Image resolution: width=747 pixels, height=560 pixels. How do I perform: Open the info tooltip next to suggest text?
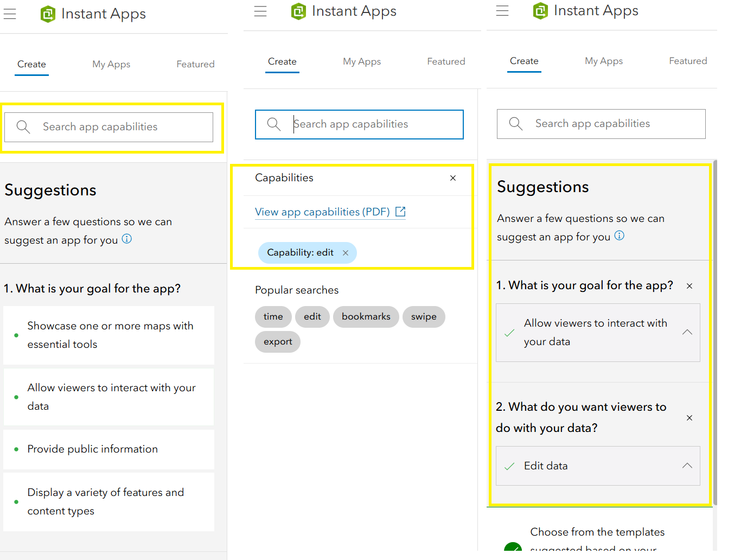[126, 238]
